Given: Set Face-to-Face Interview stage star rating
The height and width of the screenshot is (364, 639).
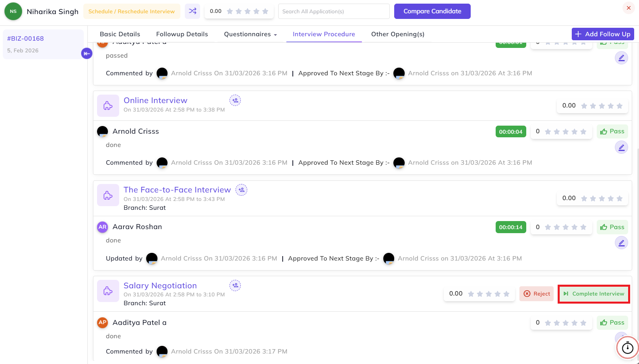Looking at the screenshot, I should 602,198.
